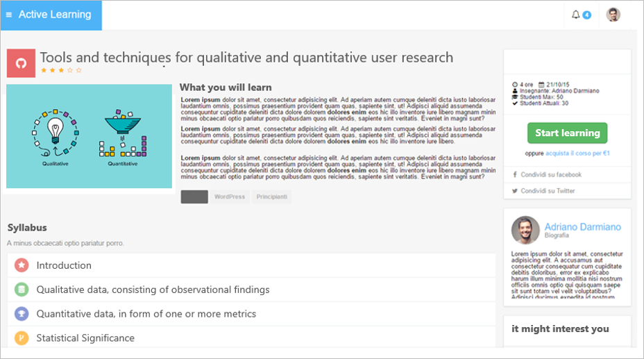The width and height of the screenshot is (644, 359).
Task: Set rating to the fourth star
Action: 70,70
